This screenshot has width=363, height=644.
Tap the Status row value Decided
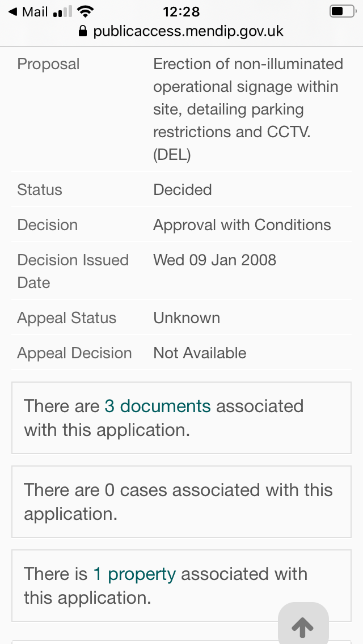point(182,190)
